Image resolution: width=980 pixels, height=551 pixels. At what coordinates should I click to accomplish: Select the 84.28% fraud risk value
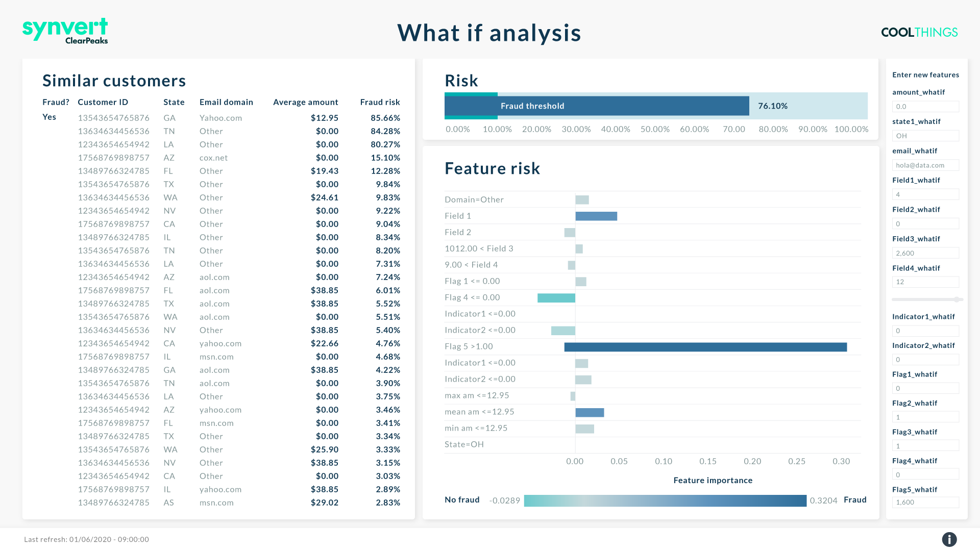385,131
